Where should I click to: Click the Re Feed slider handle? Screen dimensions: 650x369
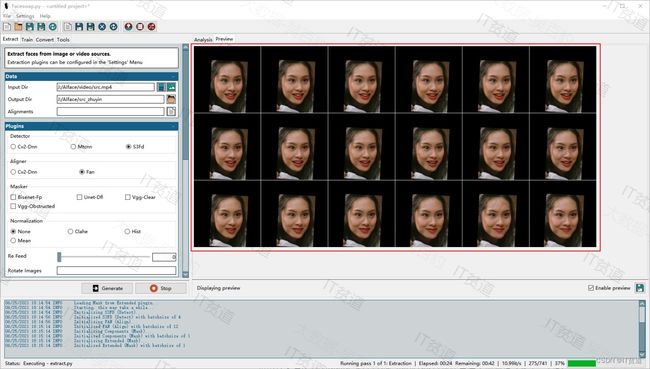59,257
